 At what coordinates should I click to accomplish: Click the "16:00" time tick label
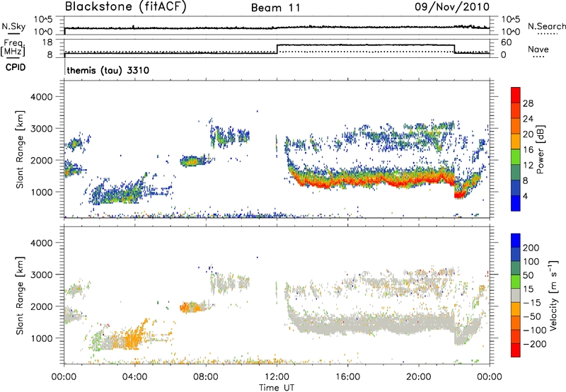tap(347, 377)
